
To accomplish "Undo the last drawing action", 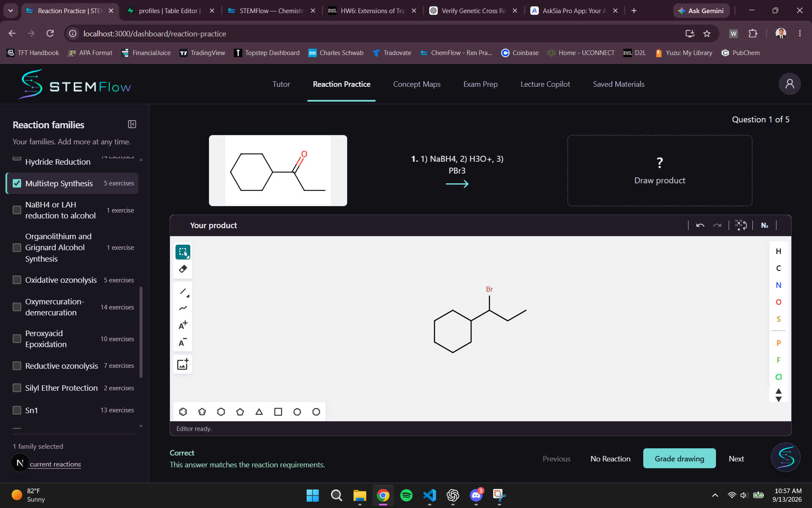I will tap(700, 225).
